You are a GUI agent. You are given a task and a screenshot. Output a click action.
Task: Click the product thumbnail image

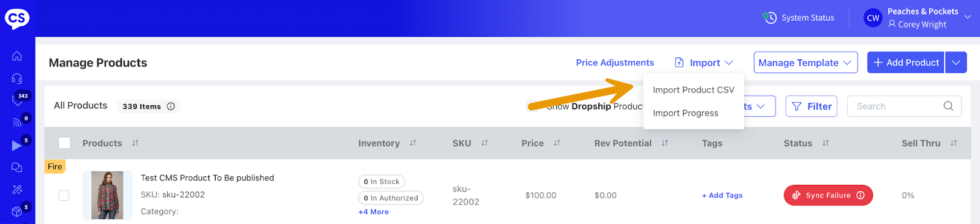point(107,195)
